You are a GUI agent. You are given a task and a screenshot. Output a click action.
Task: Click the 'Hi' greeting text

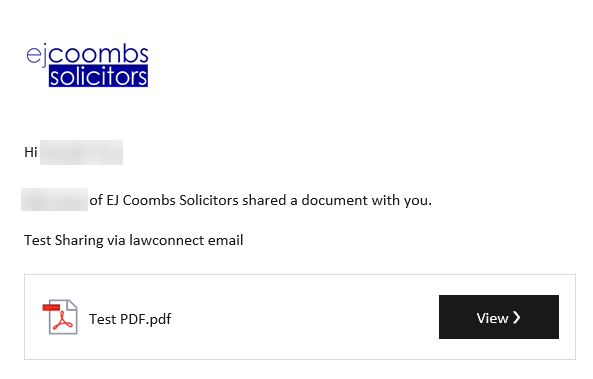(x=31, y=152)
